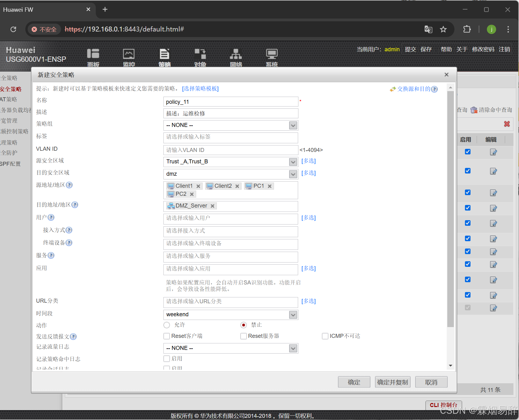Check the ICMP不可达 checkbox
Image resolution: width=519 pixels, height=420 pixels.
(x=325, y=336)
